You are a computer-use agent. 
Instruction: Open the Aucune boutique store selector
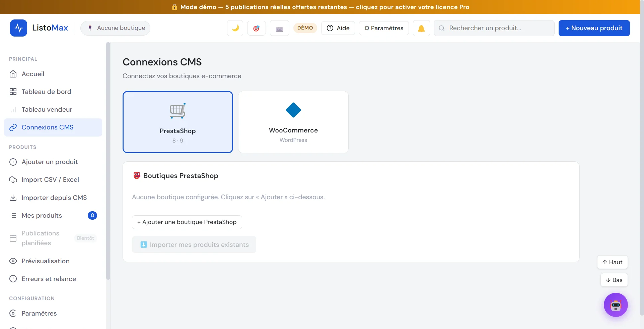(116, 28)
